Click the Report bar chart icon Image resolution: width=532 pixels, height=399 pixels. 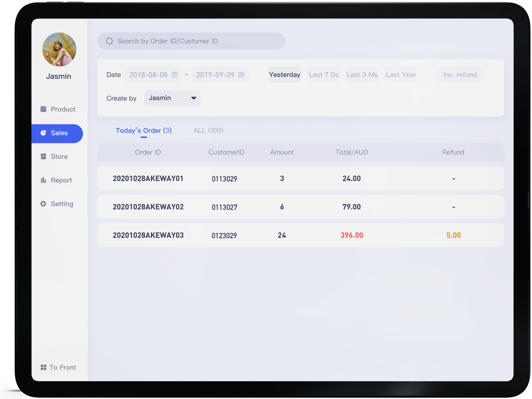click(x=43, y=180)
